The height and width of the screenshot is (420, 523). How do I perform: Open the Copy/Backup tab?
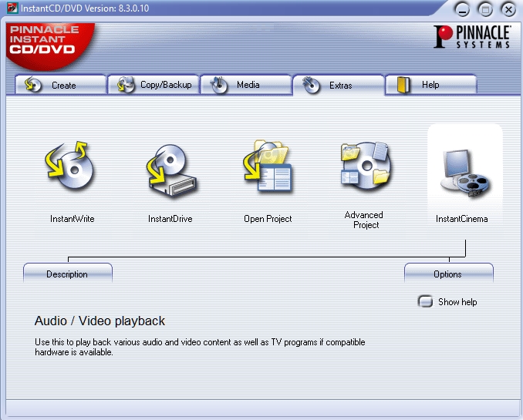(154, 85)
